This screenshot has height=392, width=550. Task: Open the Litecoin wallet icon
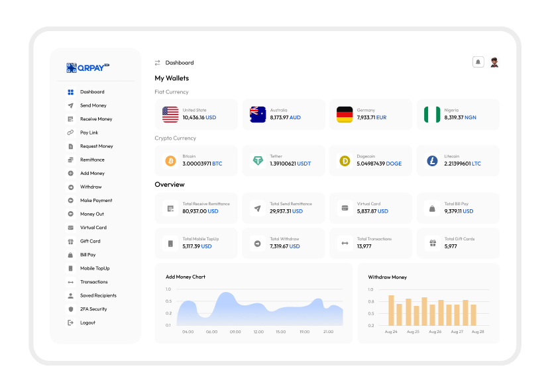tap(432, 161)
